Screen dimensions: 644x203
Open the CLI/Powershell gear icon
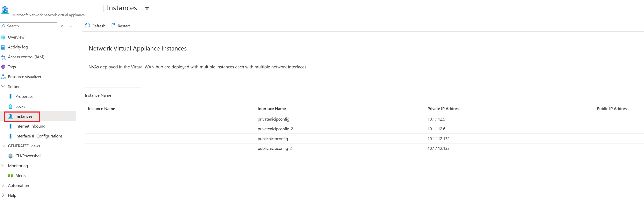point(10,156)
